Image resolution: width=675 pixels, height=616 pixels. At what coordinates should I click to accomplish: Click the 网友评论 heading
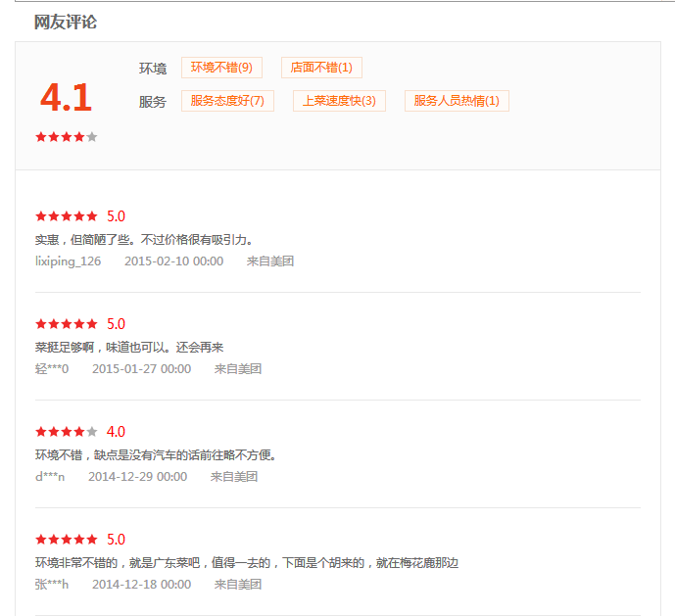coord(66,22)
